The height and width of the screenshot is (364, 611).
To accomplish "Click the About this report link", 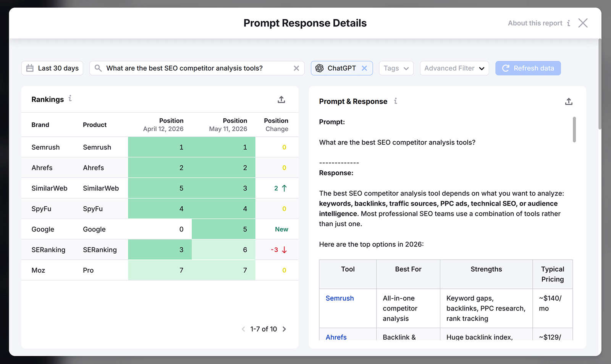I will point(535,23).
